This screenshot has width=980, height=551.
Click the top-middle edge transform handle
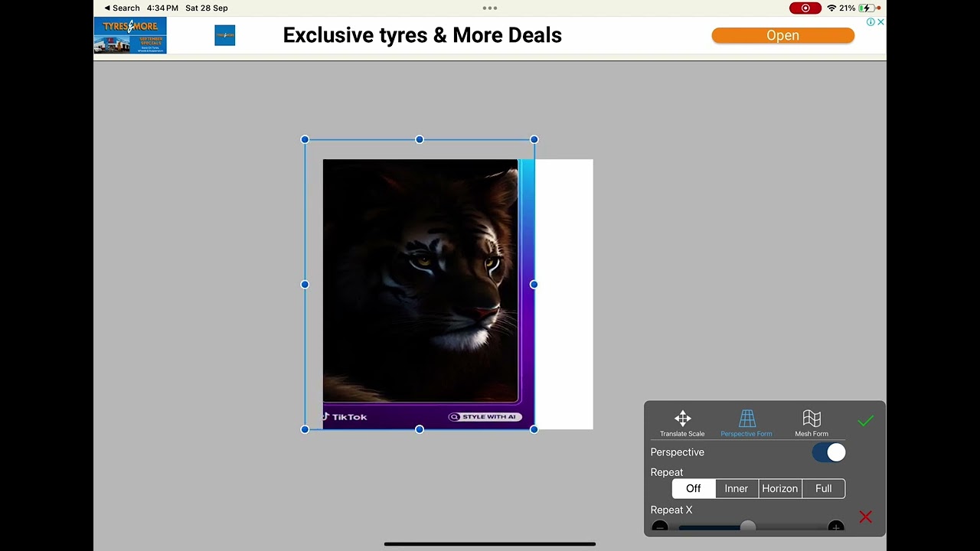[420, 139]
